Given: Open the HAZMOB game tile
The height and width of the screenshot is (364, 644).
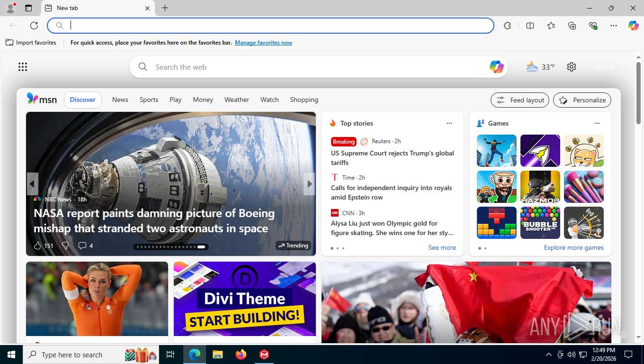Looking at the screenshot, I should click(x=540, y=187).
